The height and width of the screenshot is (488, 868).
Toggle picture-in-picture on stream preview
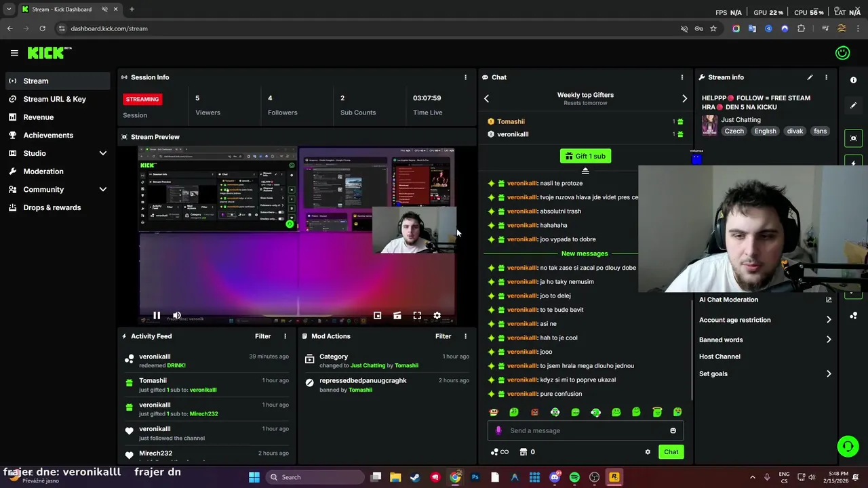tap(378, 315)
